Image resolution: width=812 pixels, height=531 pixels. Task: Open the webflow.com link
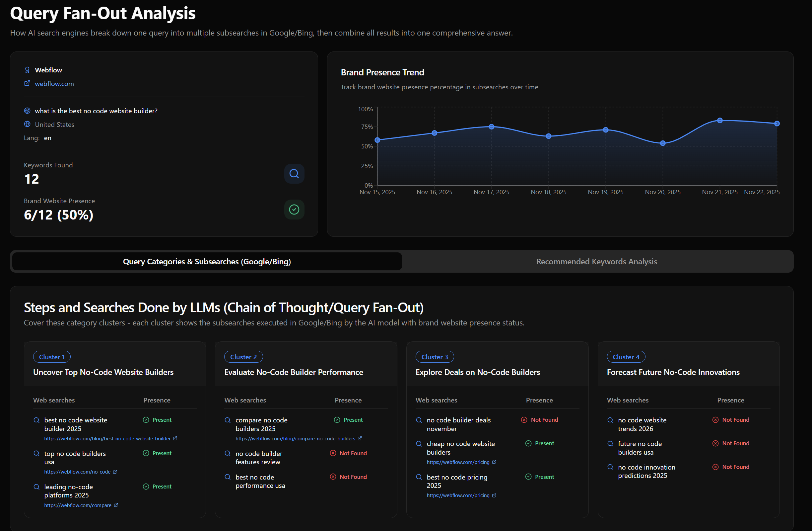[x=54, y=83]
